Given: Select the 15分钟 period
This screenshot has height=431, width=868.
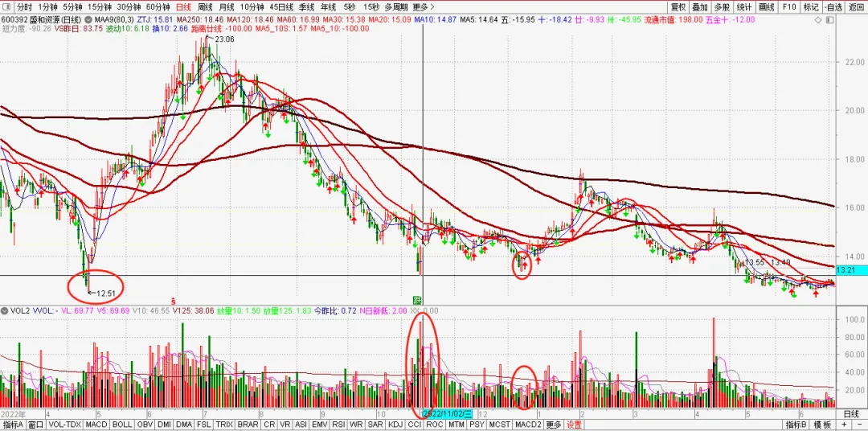Looking at the screenshot, I should tap(100, 7).
